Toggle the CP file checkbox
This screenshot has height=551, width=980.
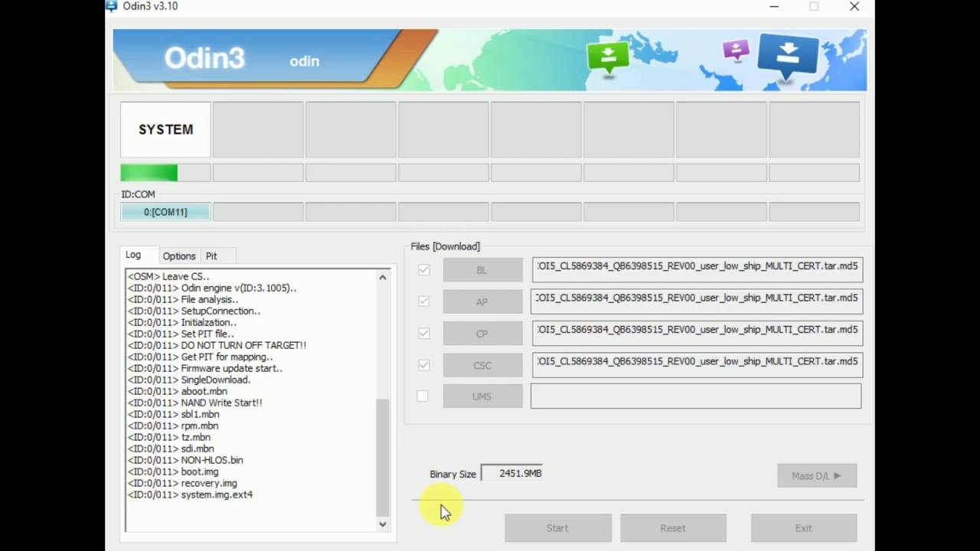pos(423,334)
